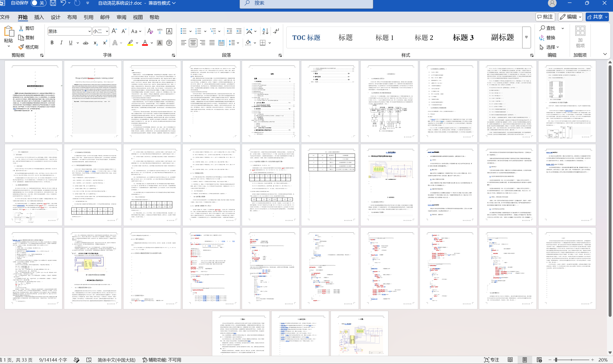Toggle the AutoSave switch
This screenshot has height=364, width=613.
pyautogui.click(x=38, y=3)
